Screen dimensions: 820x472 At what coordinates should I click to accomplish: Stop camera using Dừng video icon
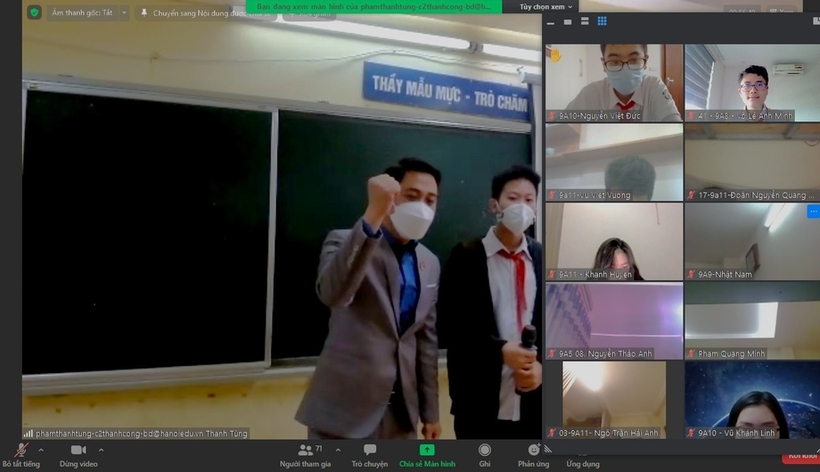tap(78, 452)
